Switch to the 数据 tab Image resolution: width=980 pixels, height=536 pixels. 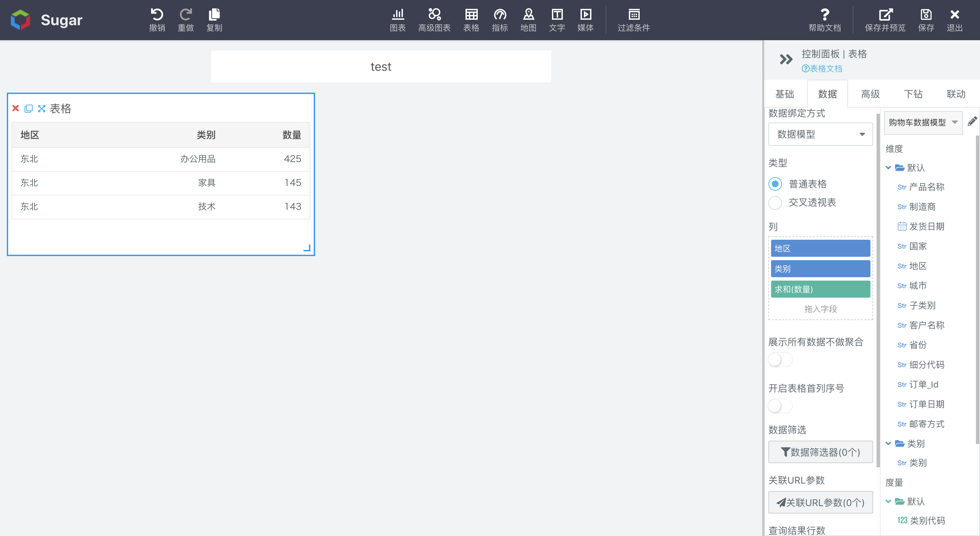[827, 94]
